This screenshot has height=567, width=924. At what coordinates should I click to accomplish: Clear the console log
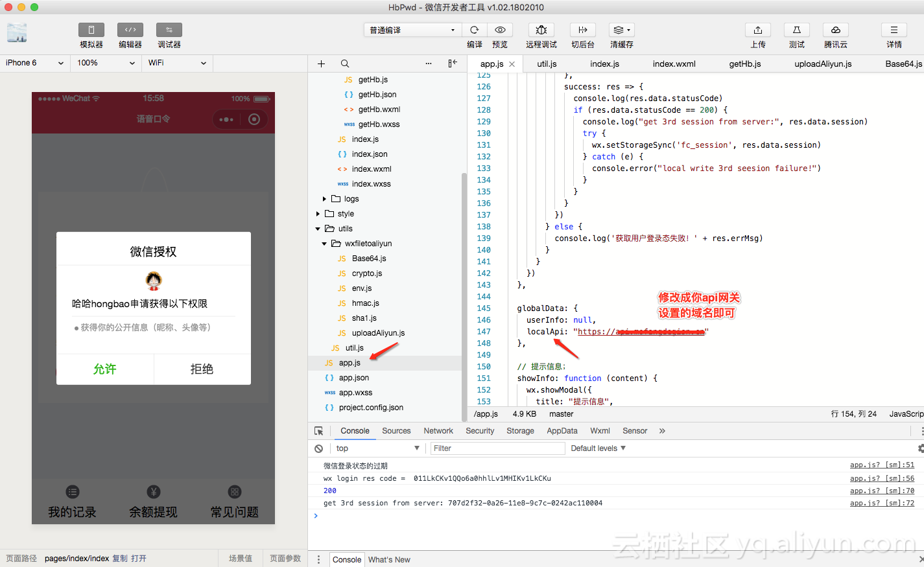(x=318, y=448)
